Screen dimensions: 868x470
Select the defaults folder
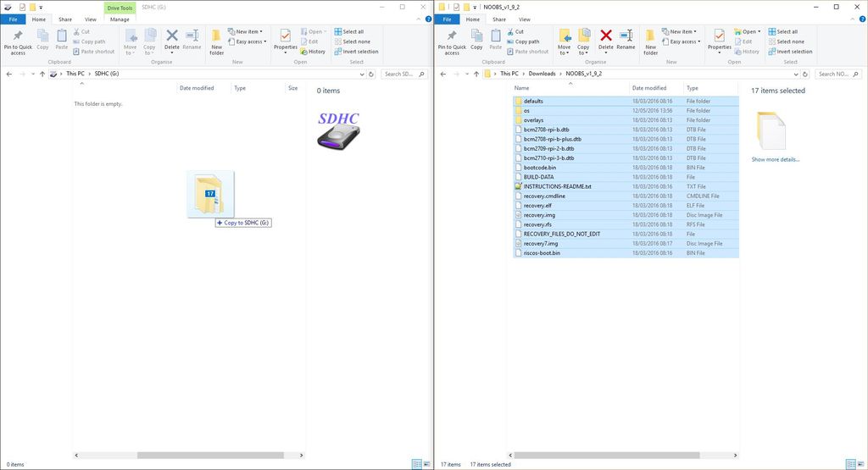point(626,101)
